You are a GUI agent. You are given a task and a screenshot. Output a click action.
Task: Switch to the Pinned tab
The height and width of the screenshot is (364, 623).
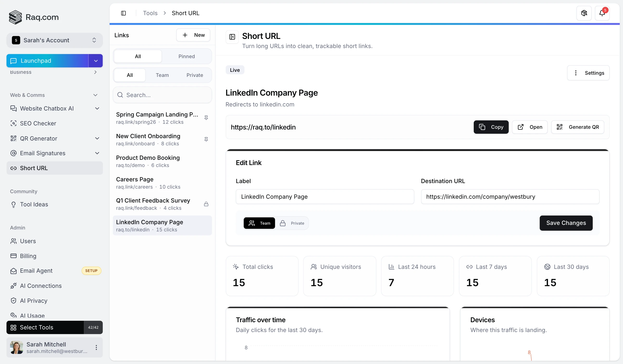click(187, 56)
